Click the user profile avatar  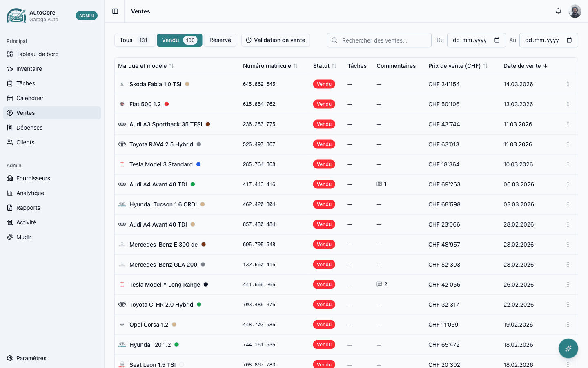click(575, 11)
